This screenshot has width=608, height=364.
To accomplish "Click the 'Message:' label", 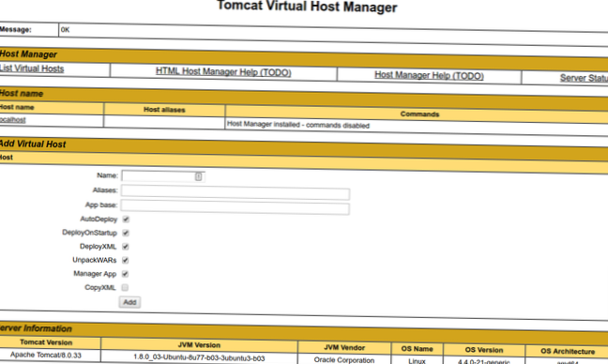I will click(16, 29).
